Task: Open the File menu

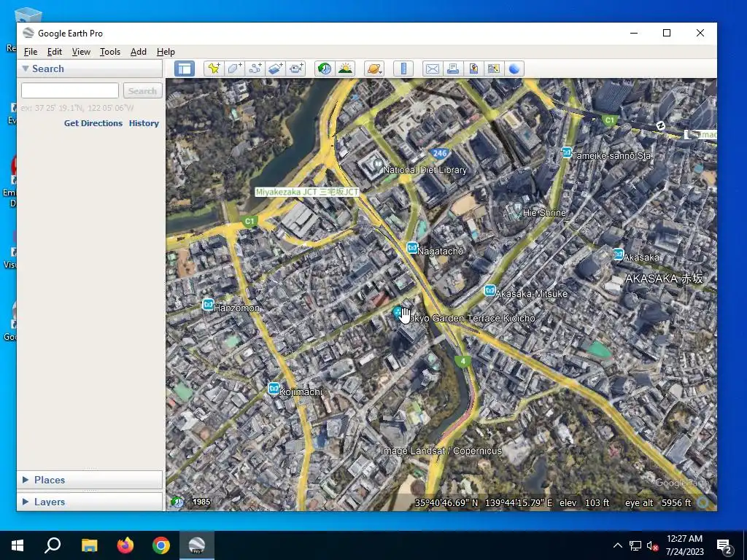Action: pos(31,52)
